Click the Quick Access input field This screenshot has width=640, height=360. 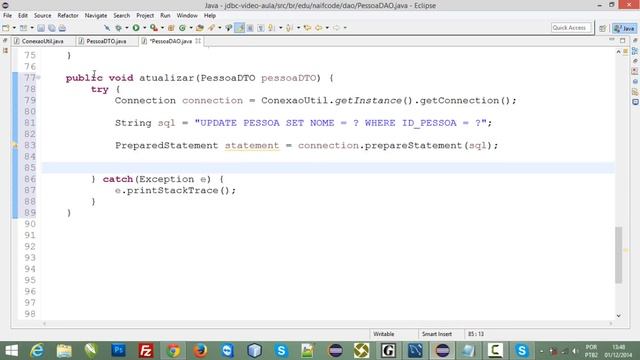(571, 28)
